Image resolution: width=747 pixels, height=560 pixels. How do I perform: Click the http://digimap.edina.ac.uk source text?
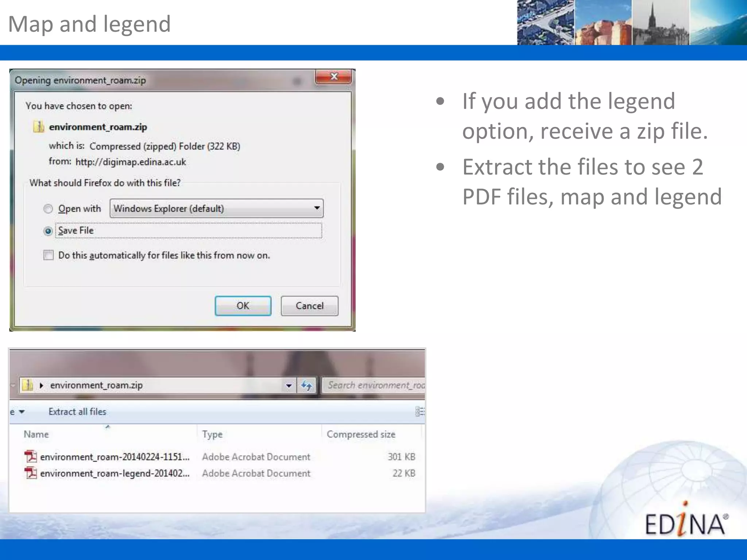tap(131, 162)
